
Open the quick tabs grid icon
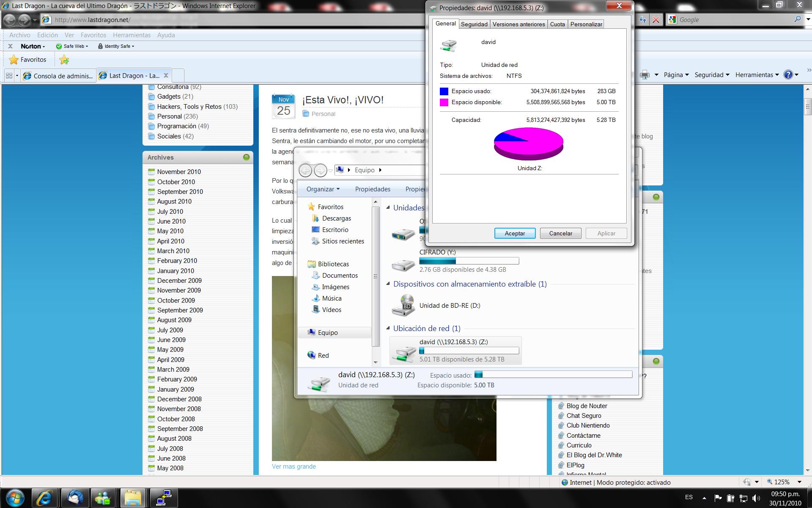coord(9,76)
